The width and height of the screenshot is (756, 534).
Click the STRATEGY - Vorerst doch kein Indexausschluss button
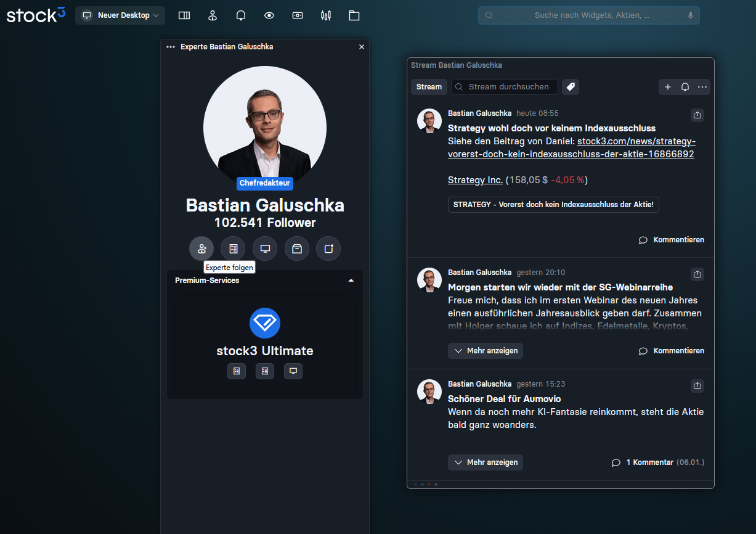coord(553,205)
